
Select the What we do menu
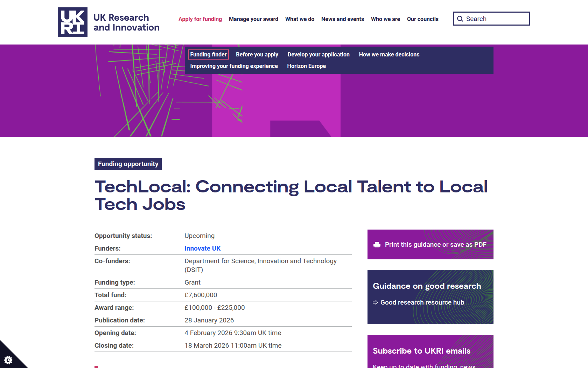pos(300,19)
